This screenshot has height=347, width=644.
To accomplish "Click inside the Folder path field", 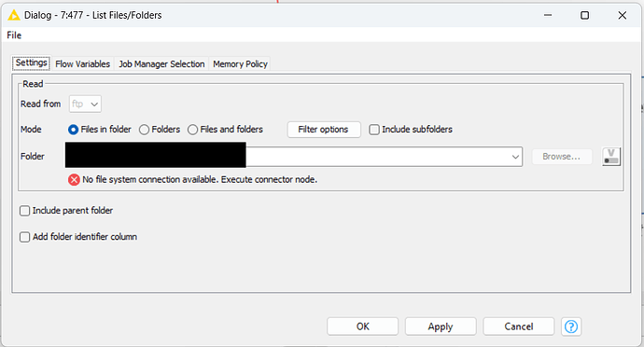I will coord(294,157).
